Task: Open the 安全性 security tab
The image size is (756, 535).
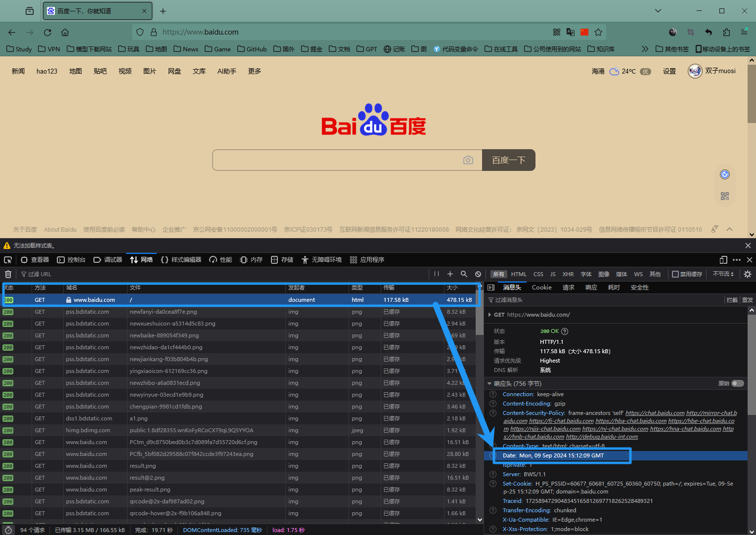Action: pos(640,288)
